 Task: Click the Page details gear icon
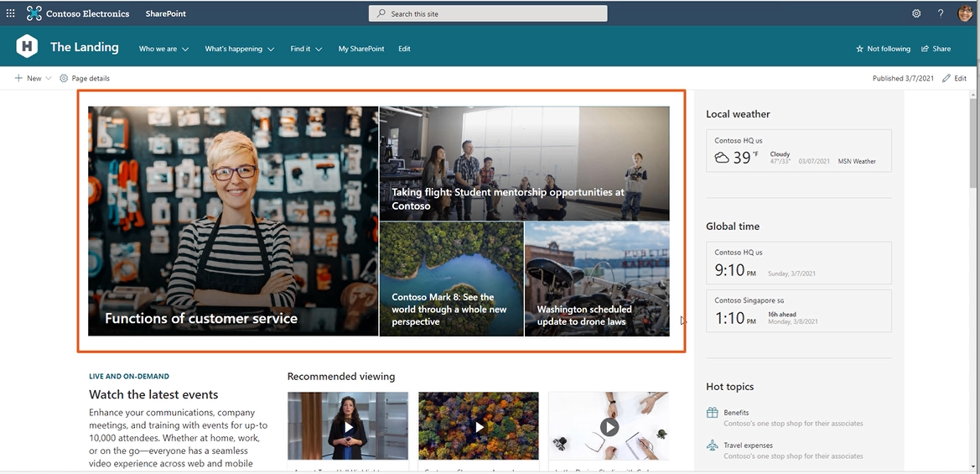[x=64, y=78]
